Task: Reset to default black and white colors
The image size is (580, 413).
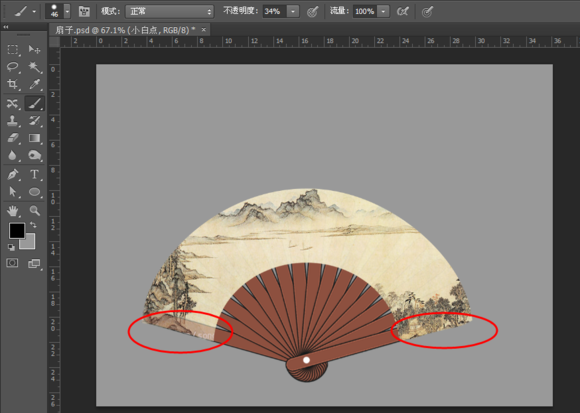Action: pyautogui.click(x=11, y=247)
